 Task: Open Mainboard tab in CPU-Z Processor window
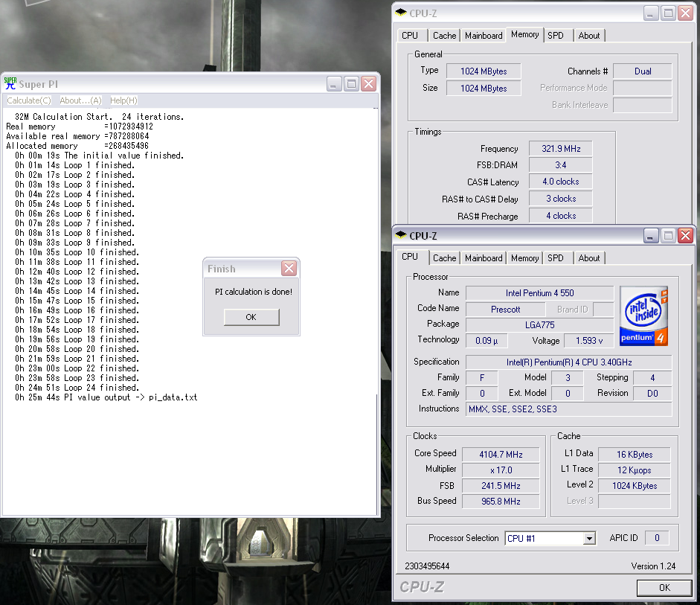[x=484, y=258]
